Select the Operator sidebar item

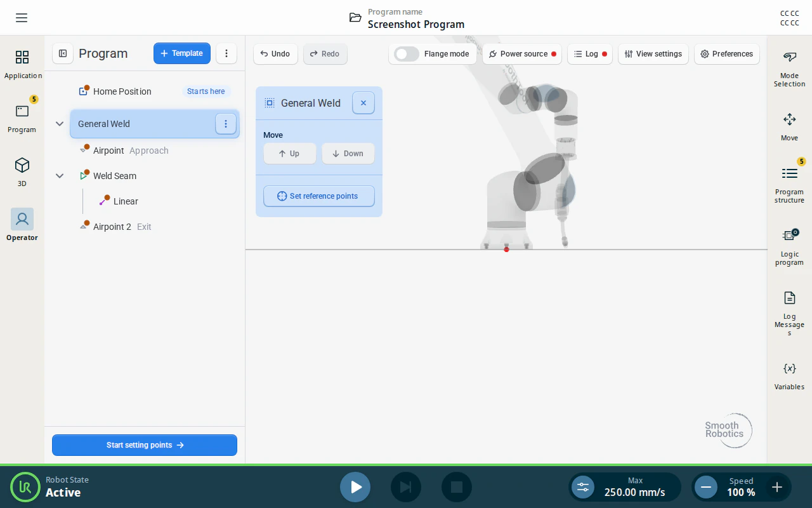pyautogui.click(x=22, y=225)
